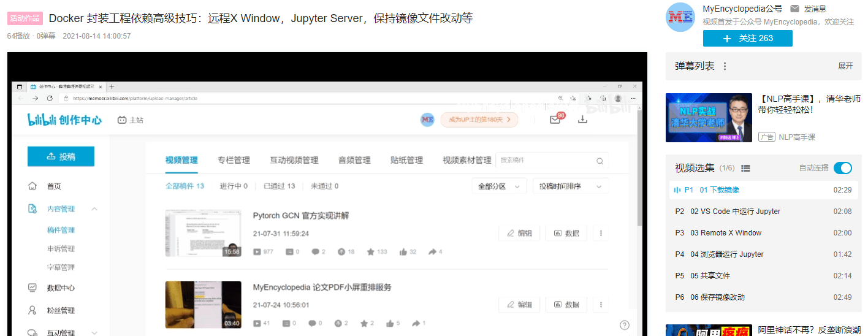Switch to 视频素材管理 tab
868x336 pixels.
[x=467, y=160]
